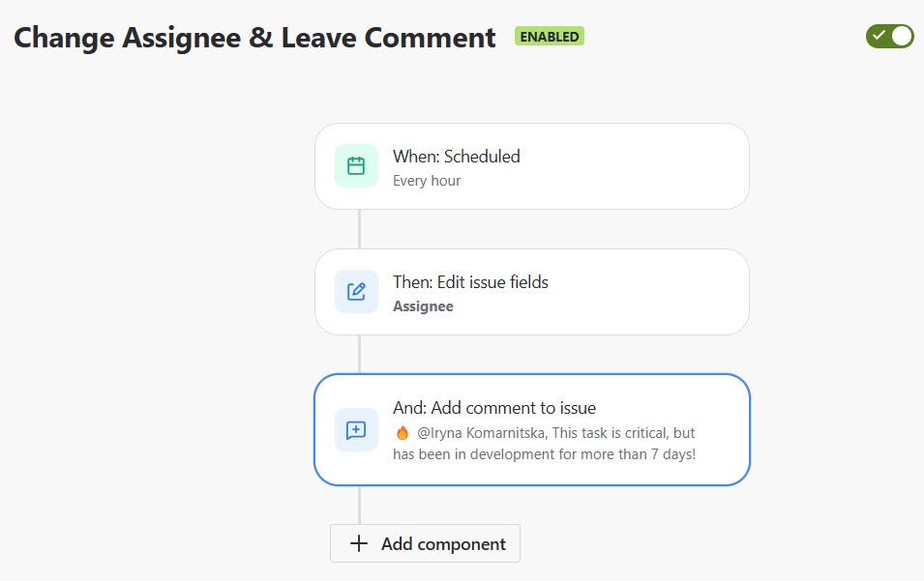
Task: Click the bold Assignee field label
Action: [x=423, y=306]
